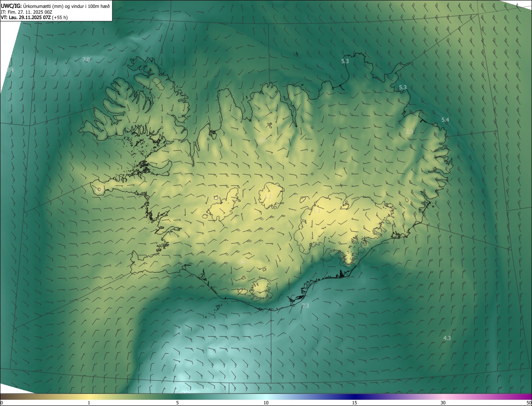Select the 10 tick on the color scale
The width and height of the screenshot is (532, 406).
point(266,403)
